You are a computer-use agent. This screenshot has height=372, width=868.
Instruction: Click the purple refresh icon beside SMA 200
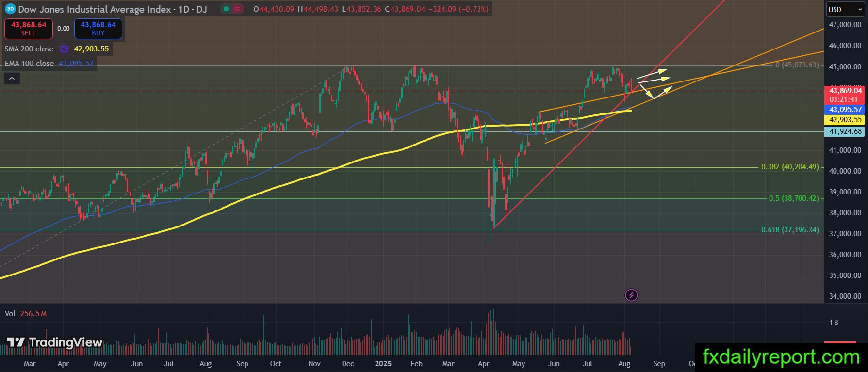(x=64, y=49)
